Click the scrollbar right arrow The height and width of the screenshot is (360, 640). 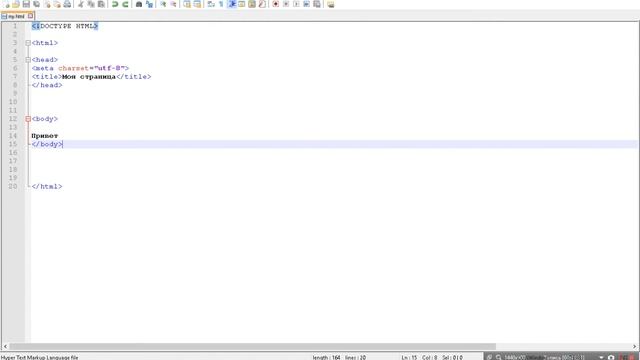coord(635,347)
